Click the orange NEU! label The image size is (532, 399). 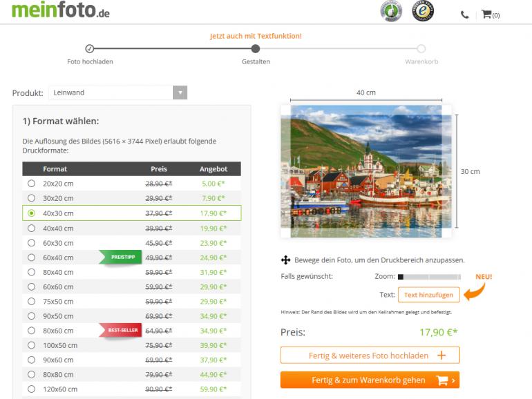pos(484,276)
